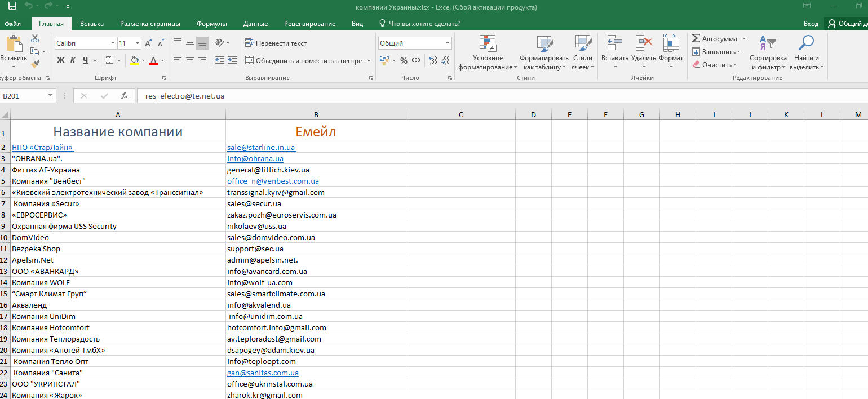Switch to the Данные tab

[x=255, y=24]
